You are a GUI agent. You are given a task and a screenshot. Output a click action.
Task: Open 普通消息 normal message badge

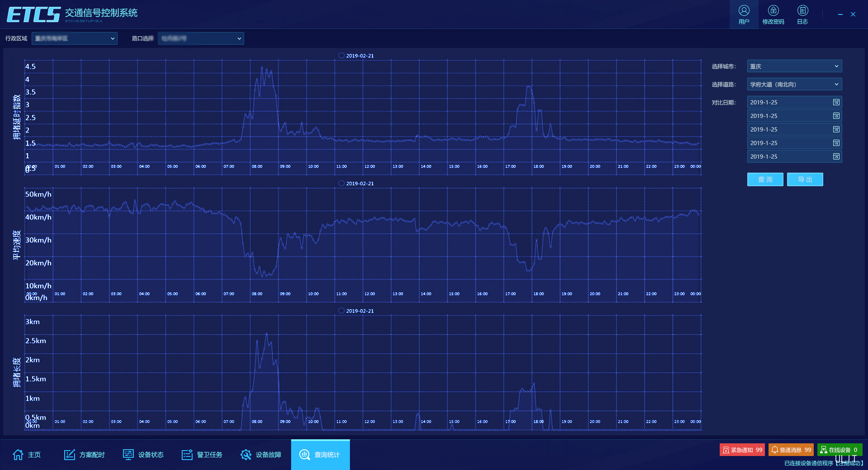coord(791,450)
